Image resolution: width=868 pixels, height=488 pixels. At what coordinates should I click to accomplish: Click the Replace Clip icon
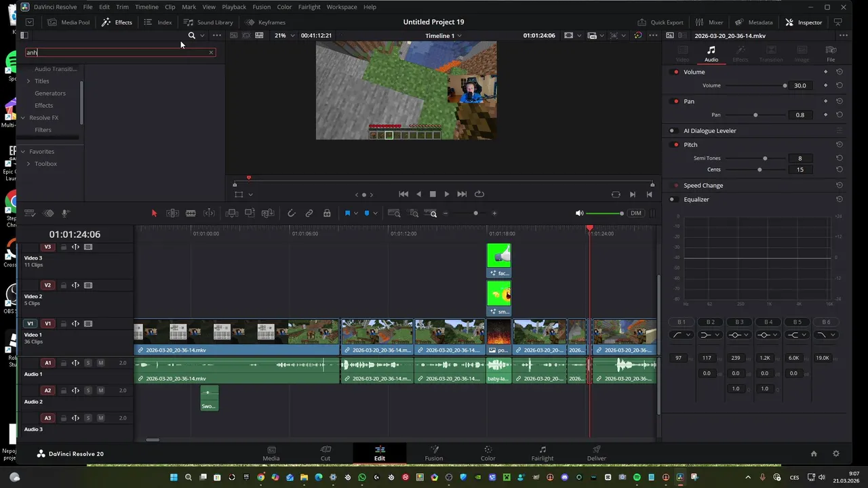point(268,213)
